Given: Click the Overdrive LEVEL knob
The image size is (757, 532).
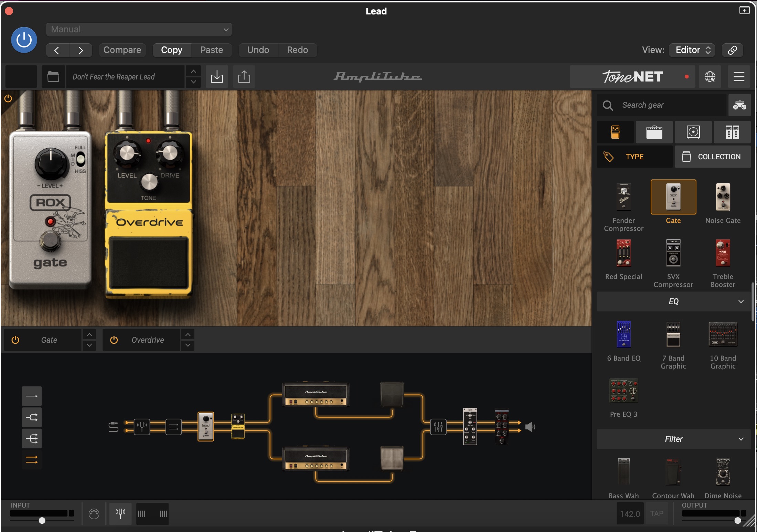Looking at the screenshot, I should tap(127, 153).
